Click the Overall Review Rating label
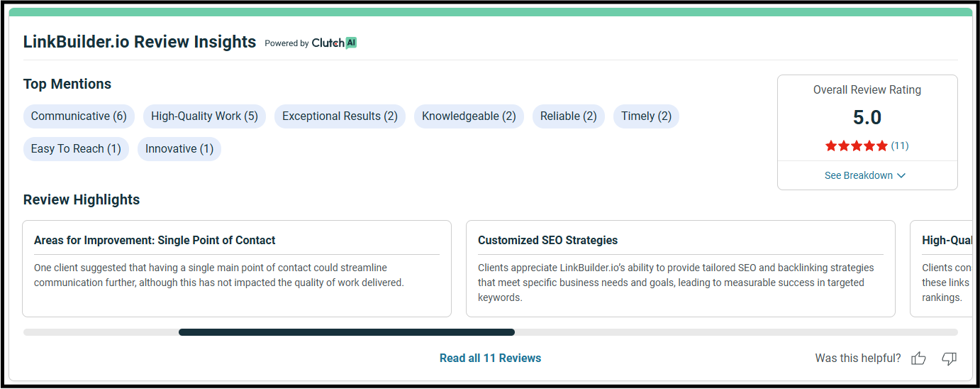 click(x=867, y=90)
